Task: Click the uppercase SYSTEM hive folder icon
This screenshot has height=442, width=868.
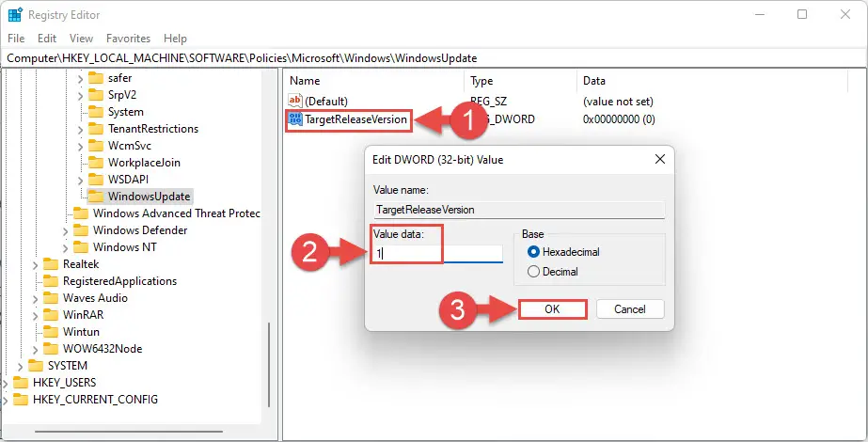Action: [36, 366]
